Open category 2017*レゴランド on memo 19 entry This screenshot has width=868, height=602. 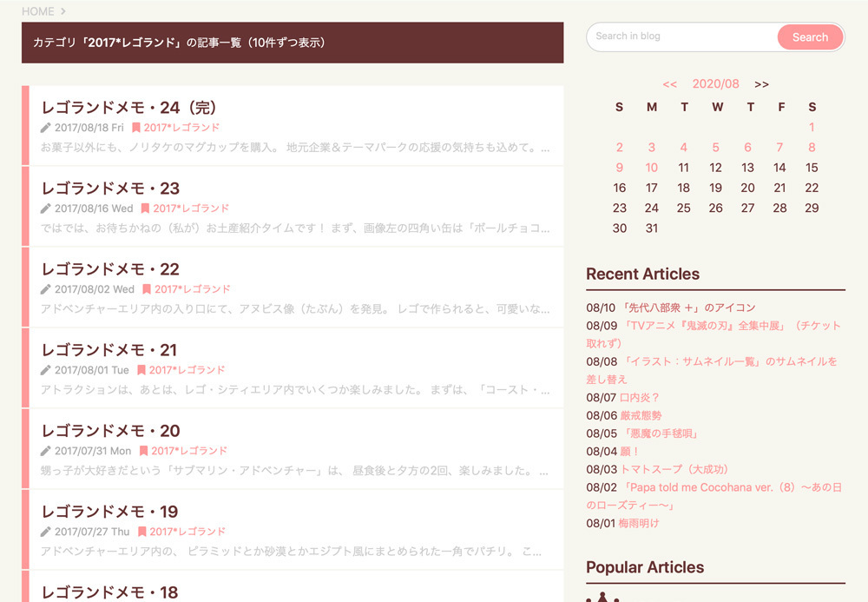pyautogui.click(x=187, y=533)
